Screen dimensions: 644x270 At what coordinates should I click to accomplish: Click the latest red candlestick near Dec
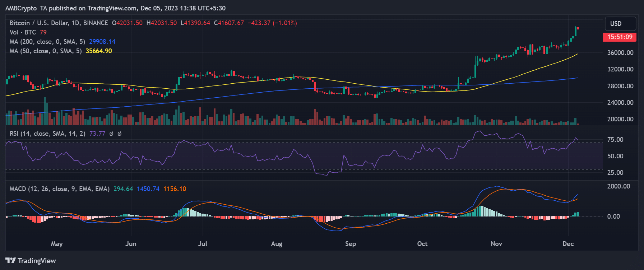pos(578,28)
